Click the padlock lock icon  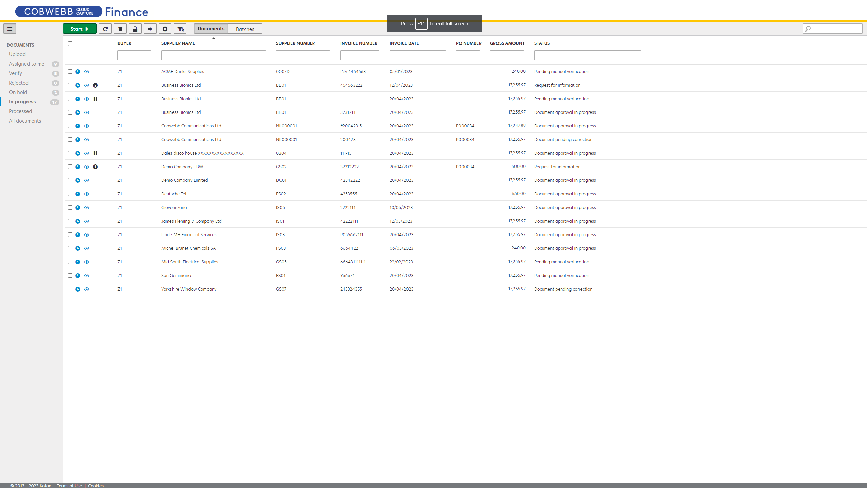click(135, 29)
